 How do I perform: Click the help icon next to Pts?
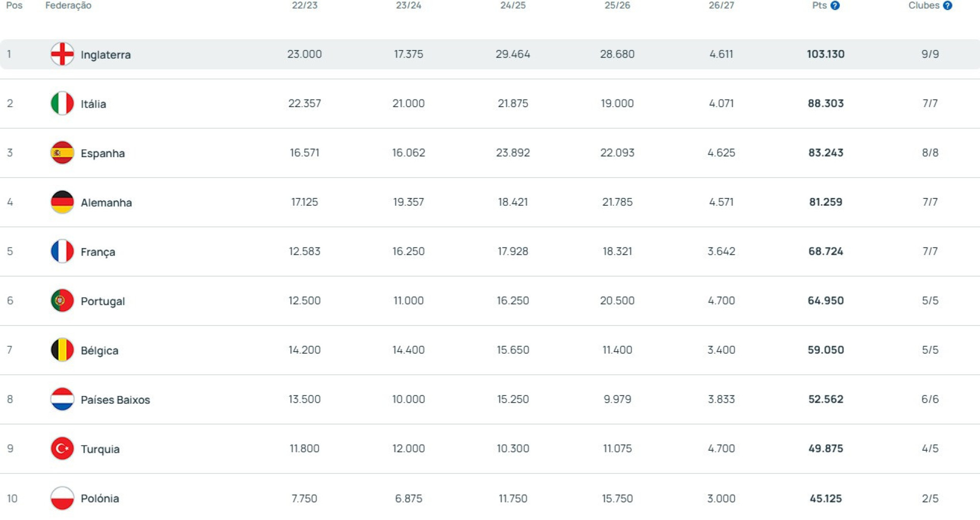point(835,6)
